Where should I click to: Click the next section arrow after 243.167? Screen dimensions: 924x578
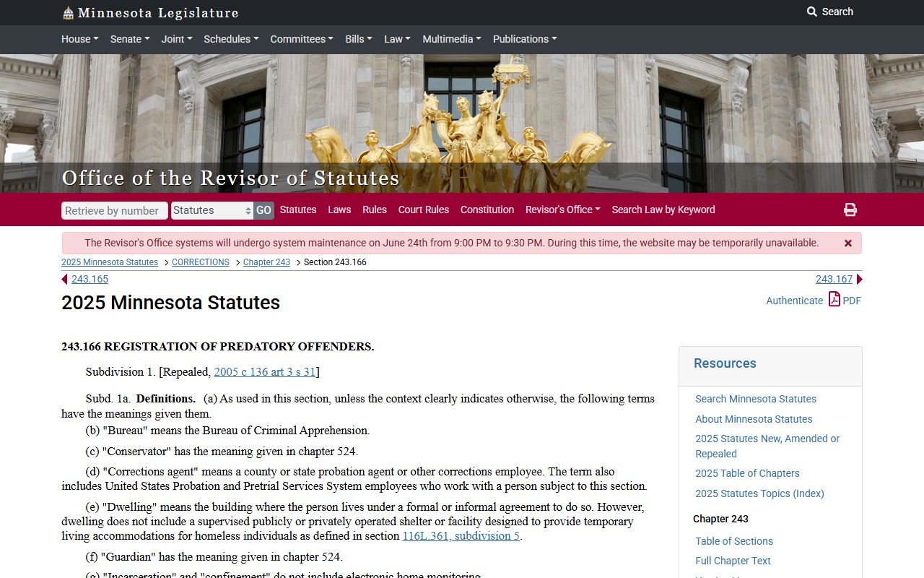tap(859, 279)
